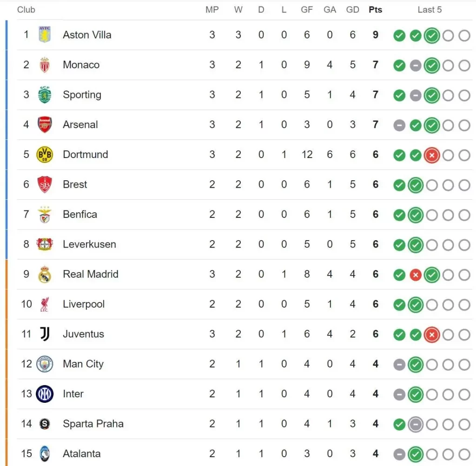Click Real Madrid's red loss result icon

tap(416, 275)
